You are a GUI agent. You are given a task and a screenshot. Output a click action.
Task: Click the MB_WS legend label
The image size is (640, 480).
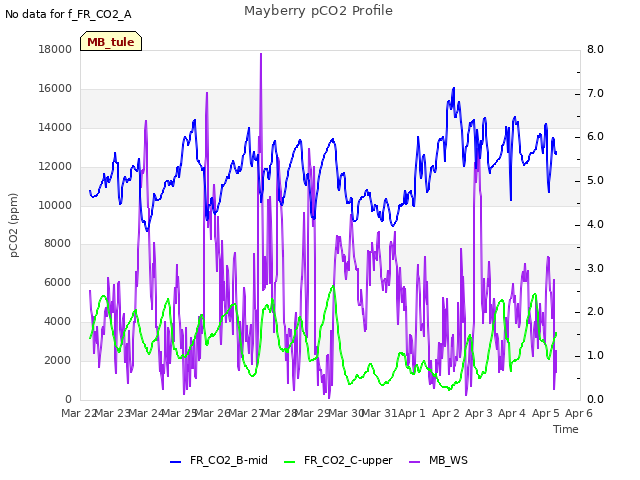tap(448, 460)
